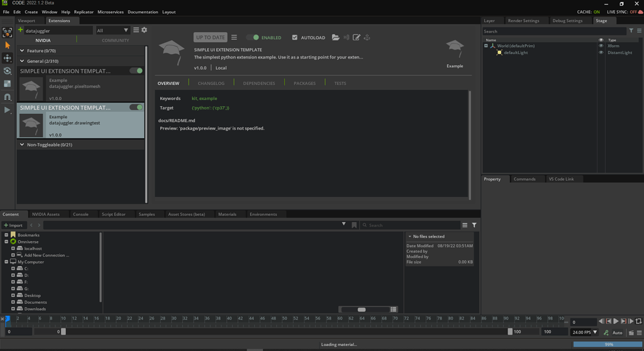Adjust the thumbnail size slider

point(362,309)
